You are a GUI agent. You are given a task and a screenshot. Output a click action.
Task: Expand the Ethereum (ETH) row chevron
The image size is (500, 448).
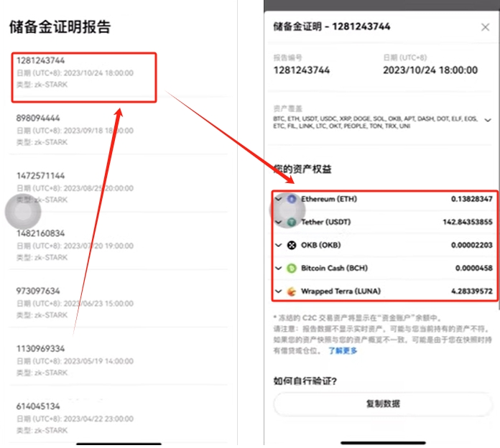click(279, 199)
